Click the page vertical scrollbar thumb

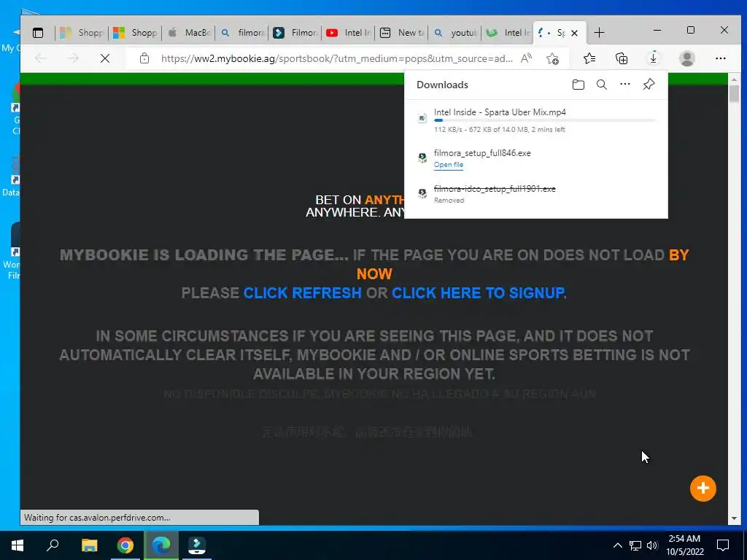734,93
